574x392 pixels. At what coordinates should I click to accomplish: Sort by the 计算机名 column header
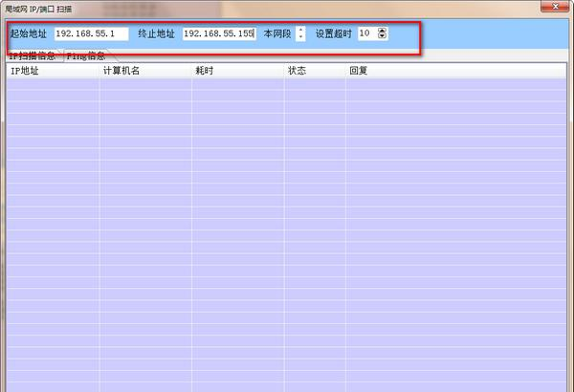tap(145, 71)
